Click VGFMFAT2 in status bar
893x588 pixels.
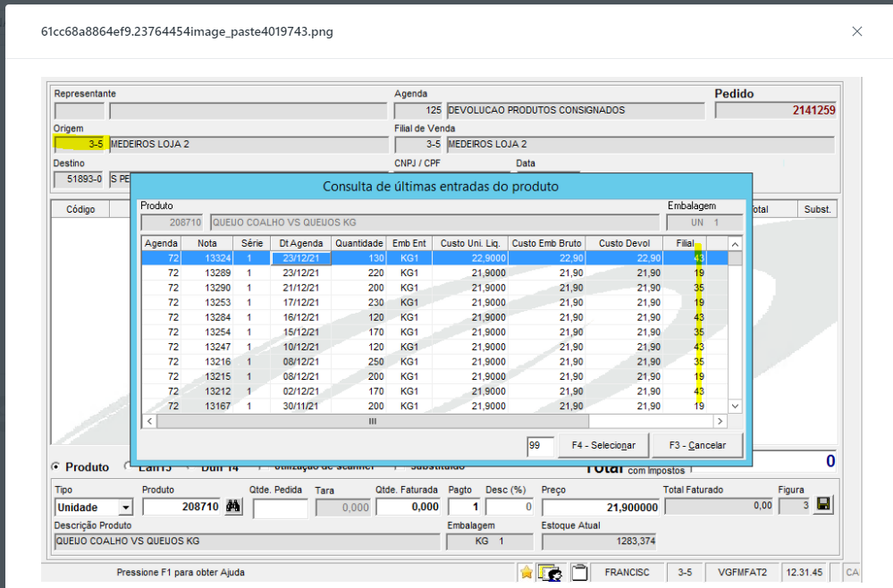tap(742, 572)
